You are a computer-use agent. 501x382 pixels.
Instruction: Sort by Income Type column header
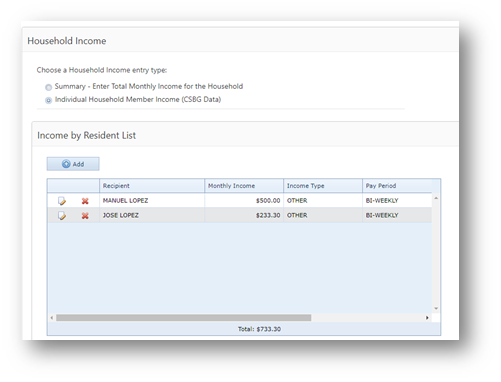coord(323,186)
